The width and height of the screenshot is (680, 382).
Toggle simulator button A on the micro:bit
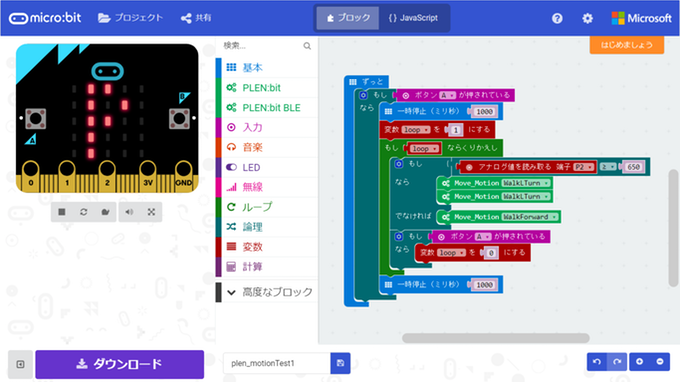[x=36, y=119]
